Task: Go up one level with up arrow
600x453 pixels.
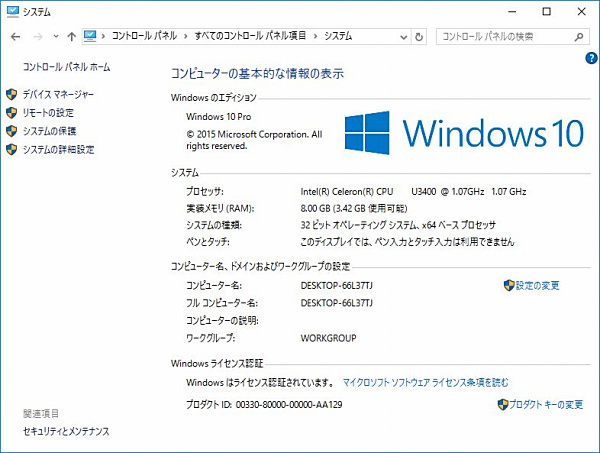Action: pyautogui.click(x=72, y=37)
